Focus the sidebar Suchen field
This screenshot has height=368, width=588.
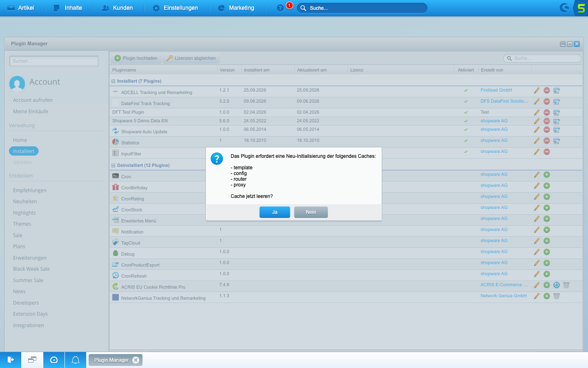(54, 61)
